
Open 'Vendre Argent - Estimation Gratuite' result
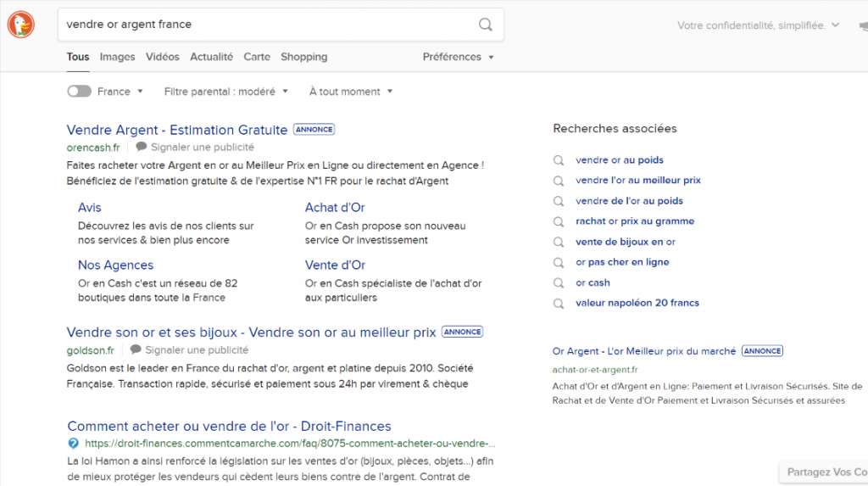pos(177,130)
